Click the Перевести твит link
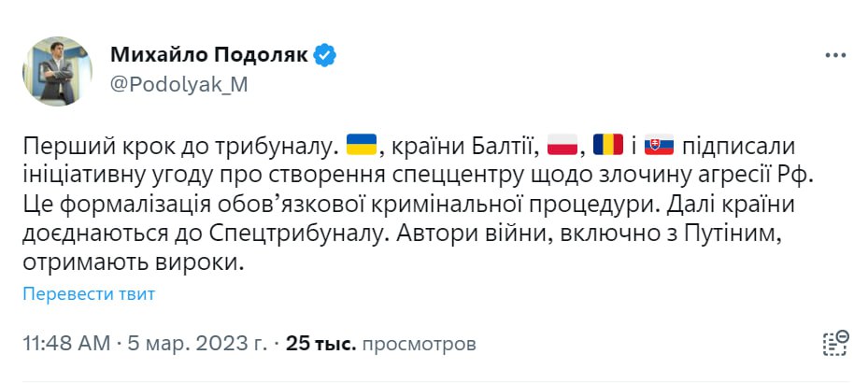This screenshot has width=868, height=383. [x=89, y=294]
